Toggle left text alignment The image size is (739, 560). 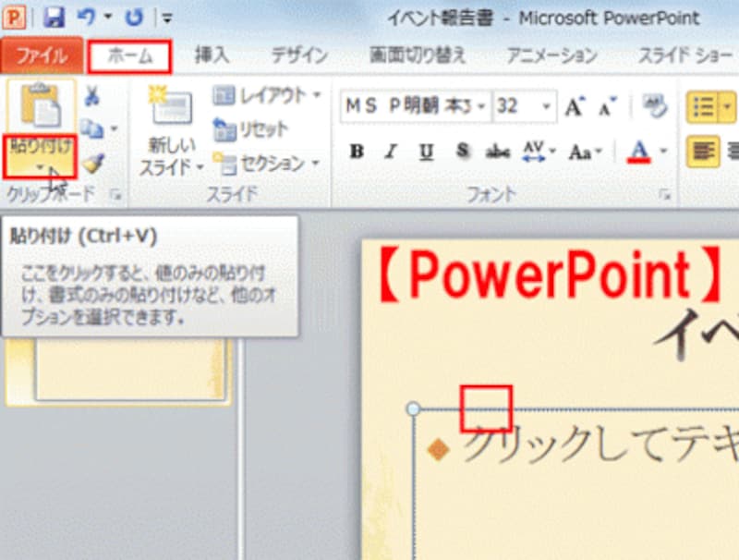coord(703,152)
